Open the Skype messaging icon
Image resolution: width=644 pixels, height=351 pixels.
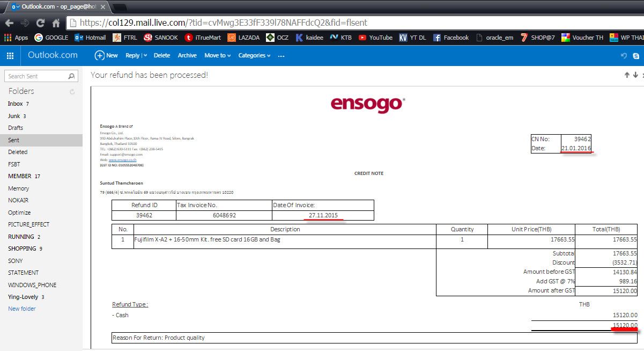pyautogui.click(x=636, y=55)
